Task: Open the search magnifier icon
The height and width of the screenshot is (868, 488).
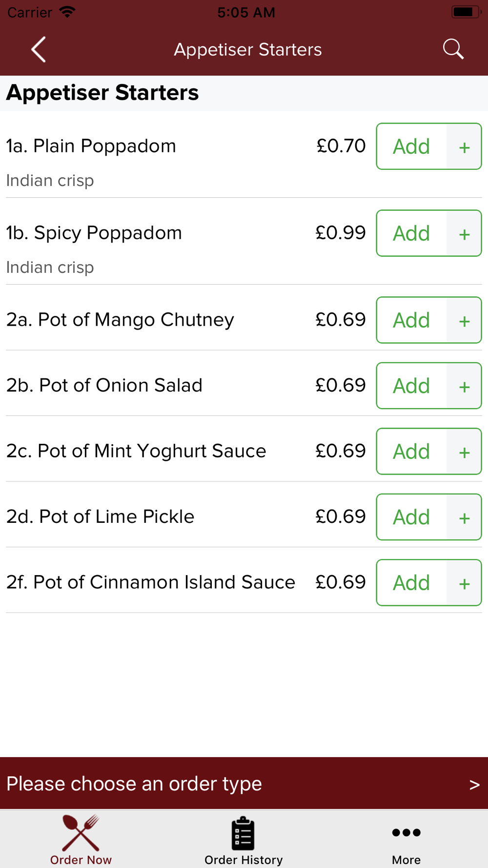Action: [453, 49]
